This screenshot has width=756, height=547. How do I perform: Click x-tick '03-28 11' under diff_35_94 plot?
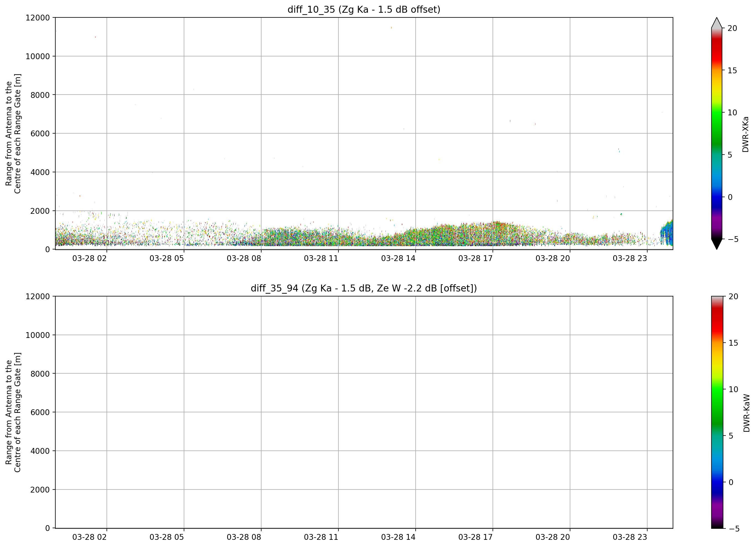[321, 537]
